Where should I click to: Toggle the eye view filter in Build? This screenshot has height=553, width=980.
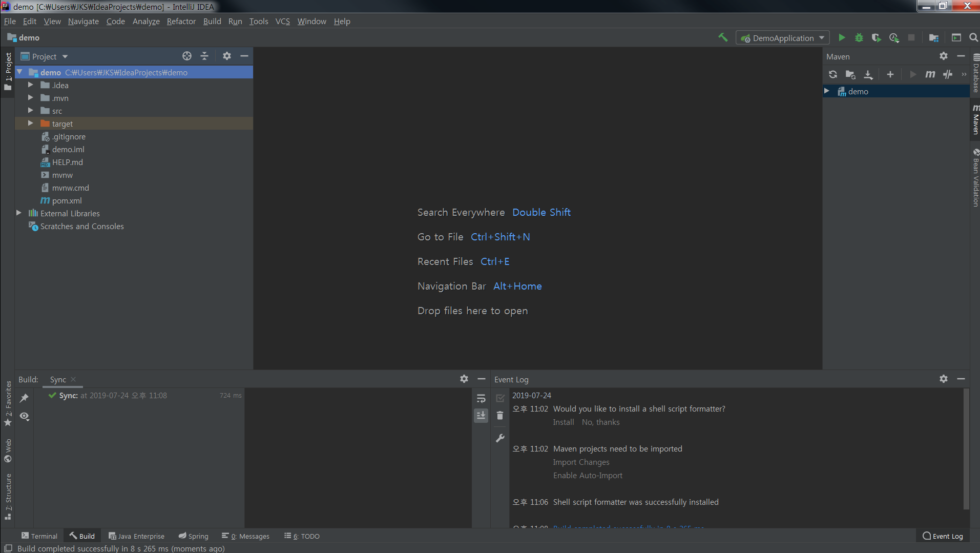pos(24,416)
